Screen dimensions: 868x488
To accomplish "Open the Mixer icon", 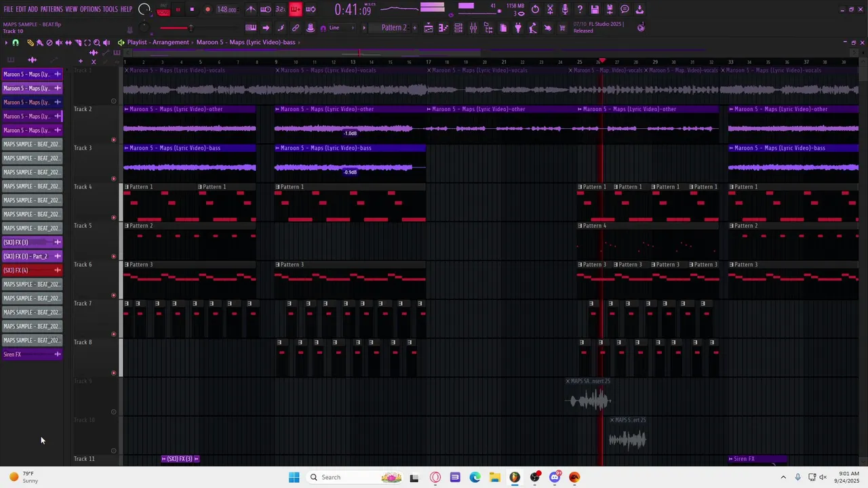I will pos(473,28).
